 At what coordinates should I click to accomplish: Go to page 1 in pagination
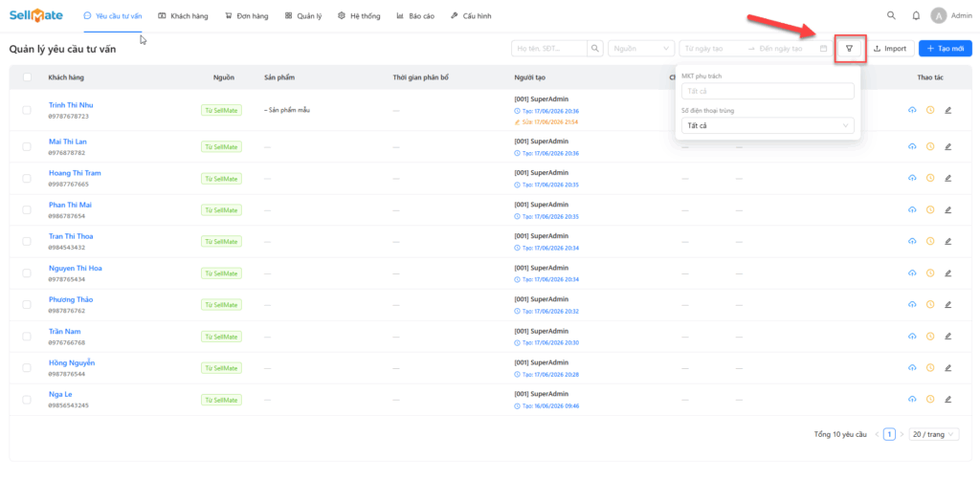[x=889, y=434]
